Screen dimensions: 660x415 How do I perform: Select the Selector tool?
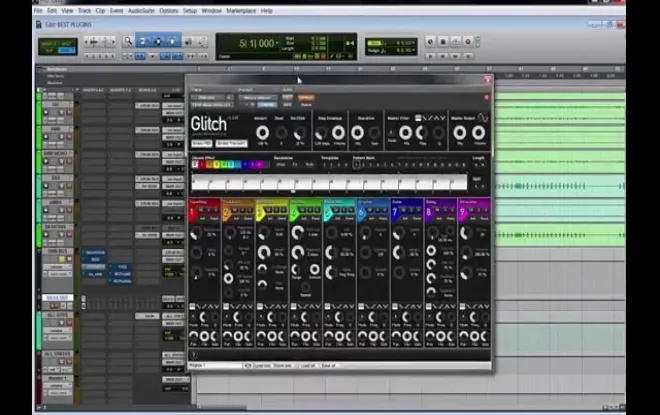point(158,41)
